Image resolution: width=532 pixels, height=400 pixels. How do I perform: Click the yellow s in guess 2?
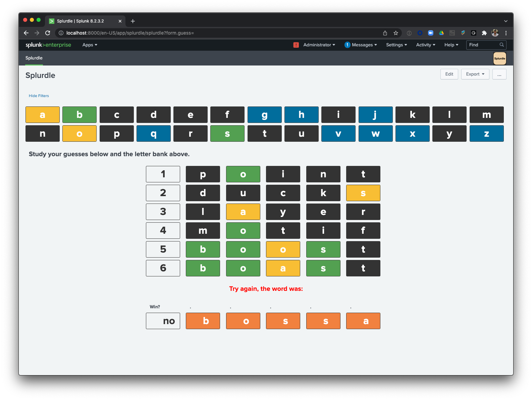(x=363, y=193)
